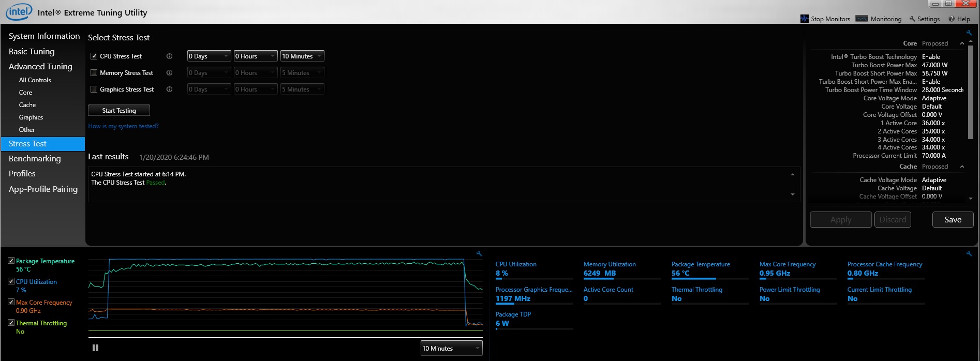Click Memory Utilization monitor tile
The image size is (980, 361).
click(622, 270)
